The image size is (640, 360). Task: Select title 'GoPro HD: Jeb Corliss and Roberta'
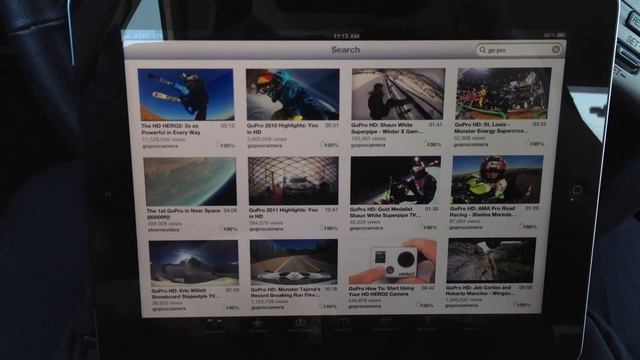pyautogui.click(x=480, y=290)
